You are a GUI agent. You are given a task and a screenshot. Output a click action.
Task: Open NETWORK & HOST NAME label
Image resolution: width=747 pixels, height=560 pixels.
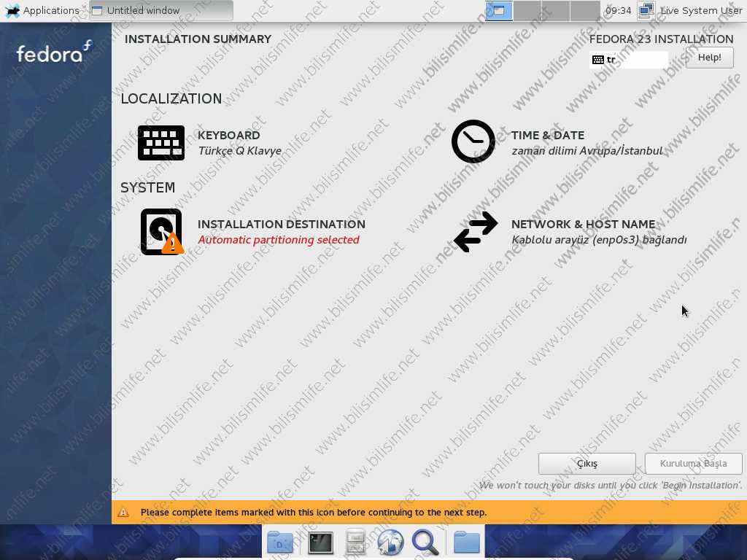pos(583,225)
